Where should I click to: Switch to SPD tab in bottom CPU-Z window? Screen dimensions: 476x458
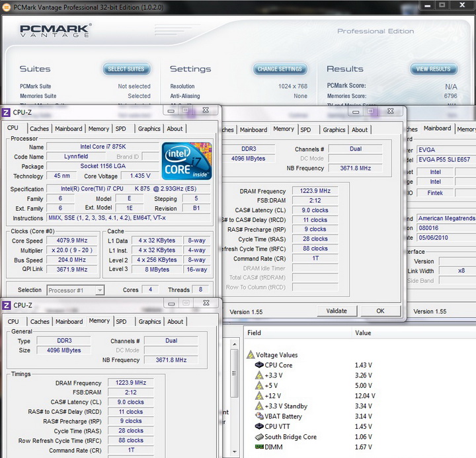121,322
